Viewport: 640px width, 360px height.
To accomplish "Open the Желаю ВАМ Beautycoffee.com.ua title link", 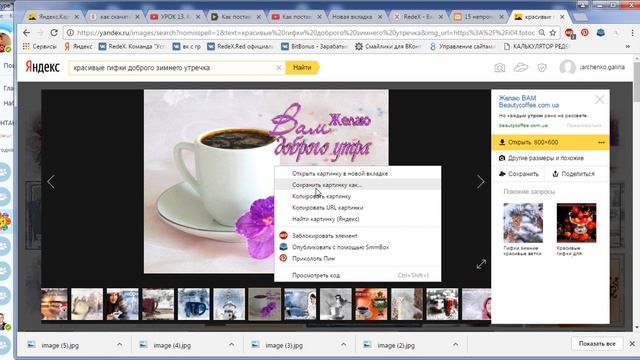I will click(529, 101).
